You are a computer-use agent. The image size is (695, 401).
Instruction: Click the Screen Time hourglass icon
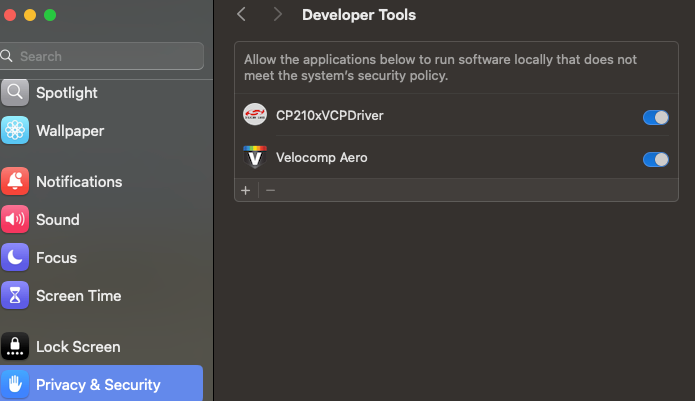click(15, 296)
